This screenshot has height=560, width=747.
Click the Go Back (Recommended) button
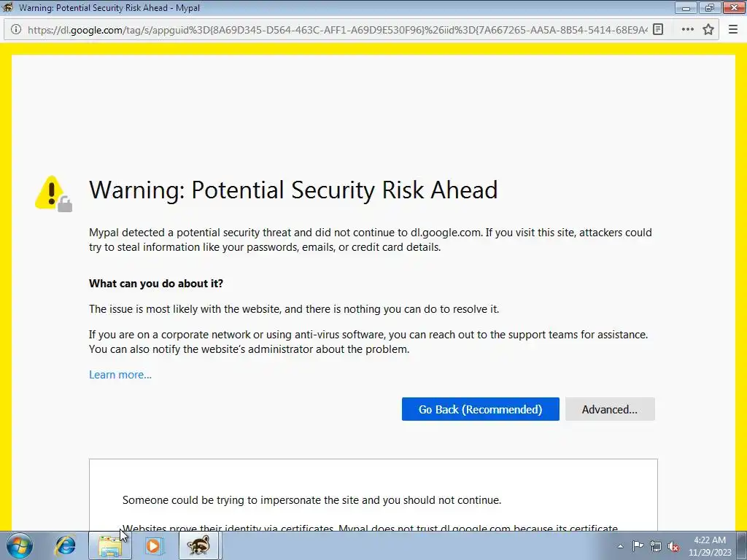point(480,409)
